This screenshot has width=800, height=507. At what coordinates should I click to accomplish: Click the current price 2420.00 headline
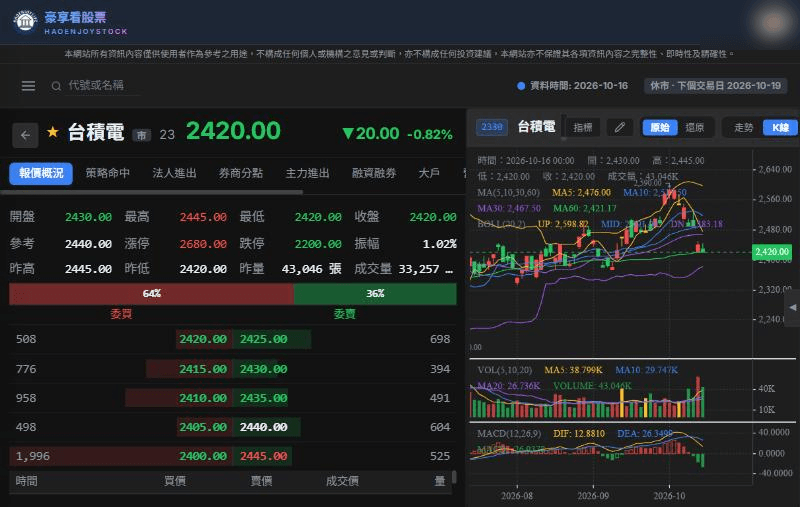233,131
